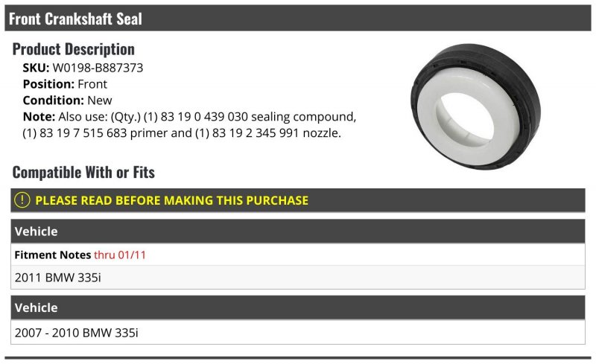Click the first Vehicle header

(x=297, y=231)
